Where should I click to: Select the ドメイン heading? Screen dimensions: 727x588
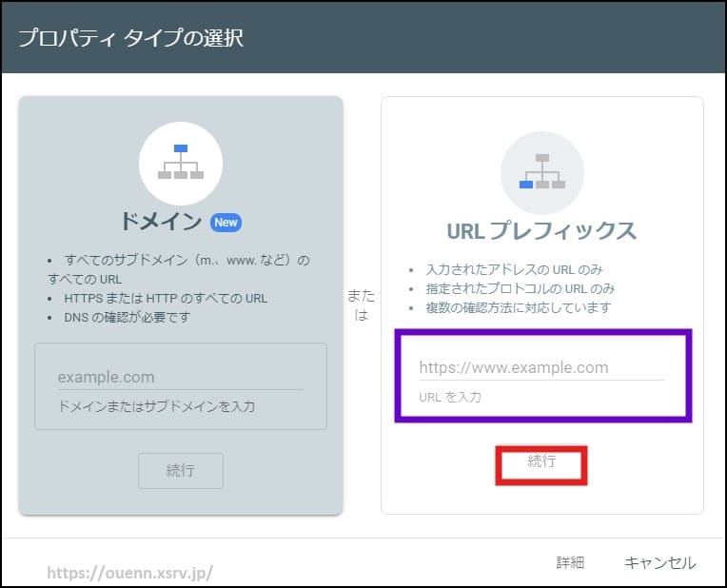161,223
